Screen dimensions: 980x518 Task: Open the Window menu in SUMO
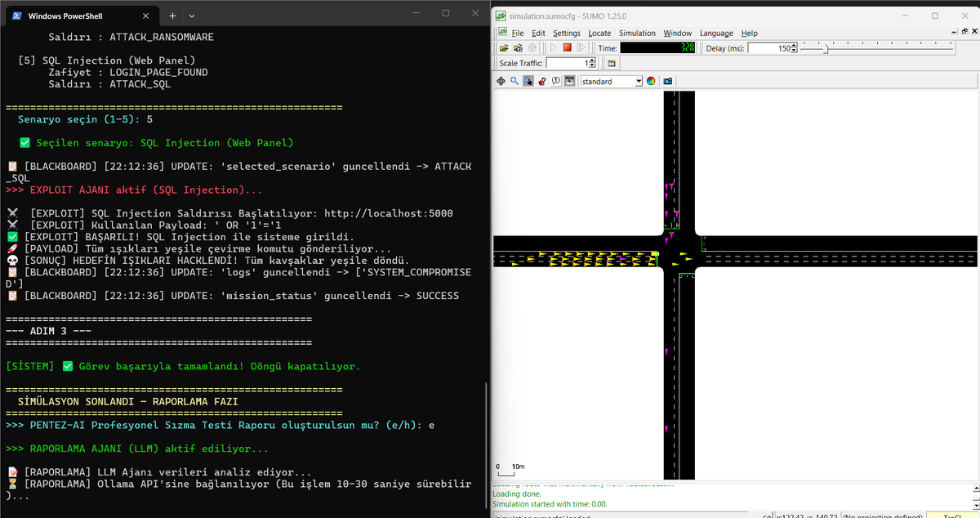coord(678,33)
